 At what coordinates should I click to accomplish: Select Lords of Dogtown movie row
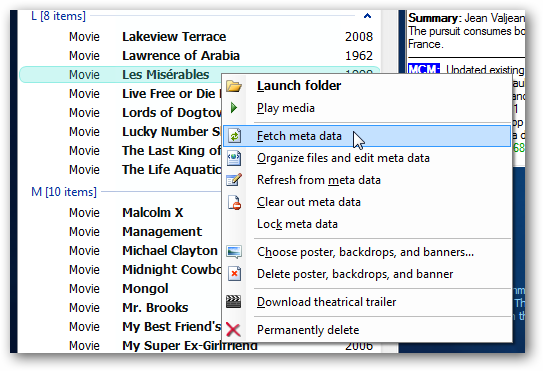pos(121,113)
